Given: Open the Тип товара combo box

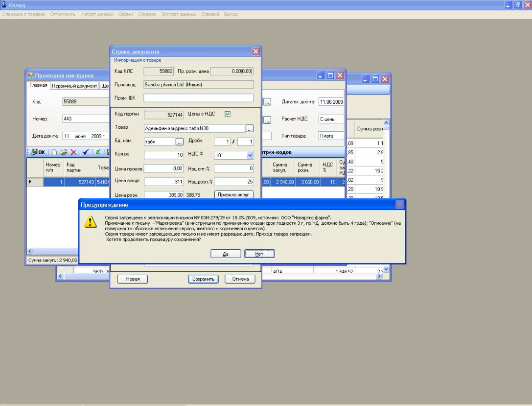Looking at the screenshot, I should tap(331, 135).
